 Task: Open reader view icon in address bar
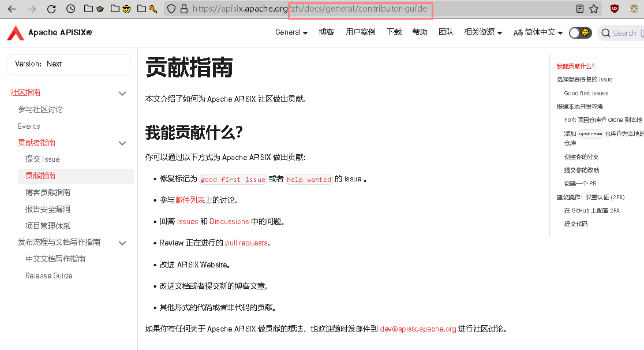[581, 9]
